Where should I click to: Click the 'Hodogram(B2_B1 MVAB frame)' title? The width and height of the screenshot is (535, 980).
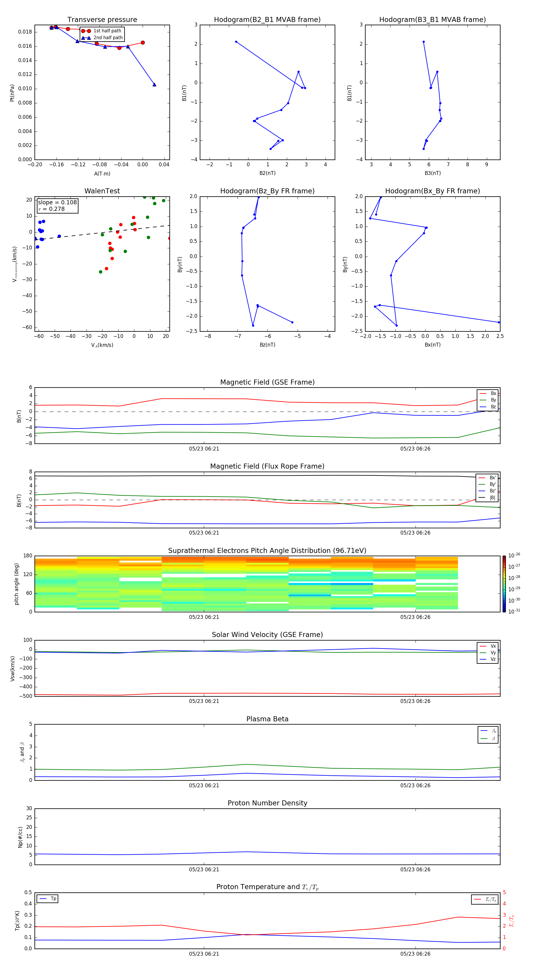pos(267,20)
